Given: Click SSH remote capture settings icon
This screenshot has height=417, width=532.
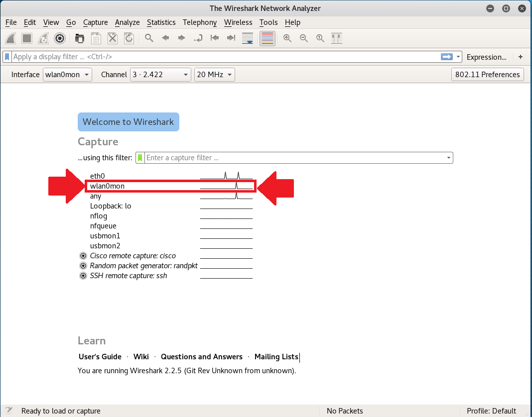Looking at the screenshot, I should tap(83, 276).
